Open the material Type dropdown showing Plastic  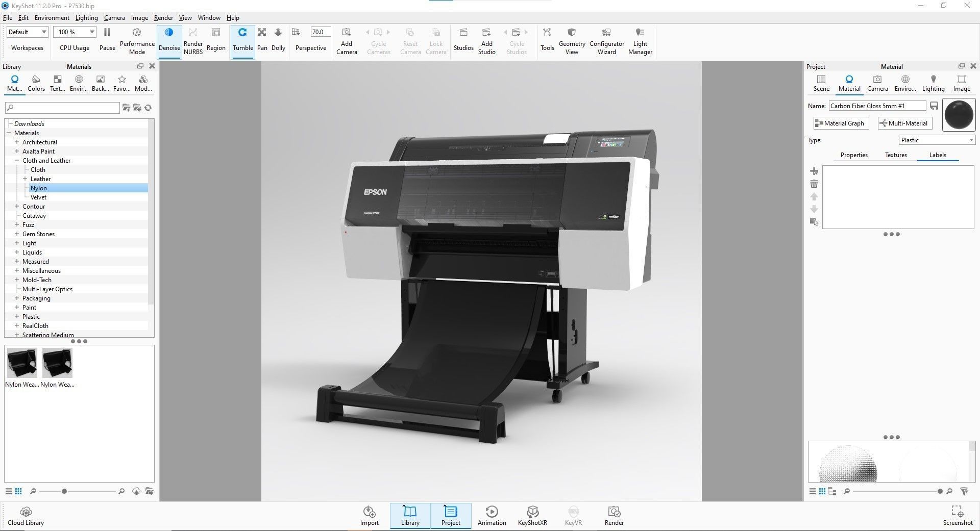937,140
